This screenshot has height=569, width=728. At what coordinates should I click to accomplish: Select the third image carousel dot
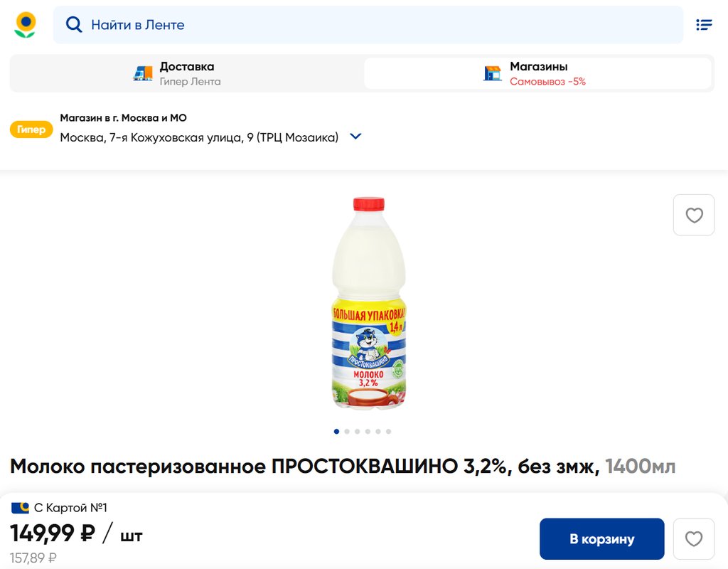tap(357, 432)
